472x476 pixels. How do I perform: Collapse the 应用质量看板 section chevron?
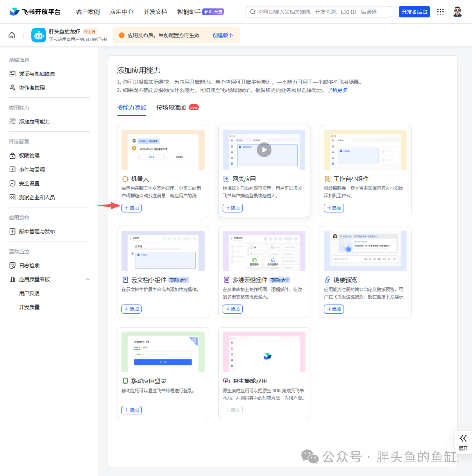pyautogui.click(x=87, y=279)
